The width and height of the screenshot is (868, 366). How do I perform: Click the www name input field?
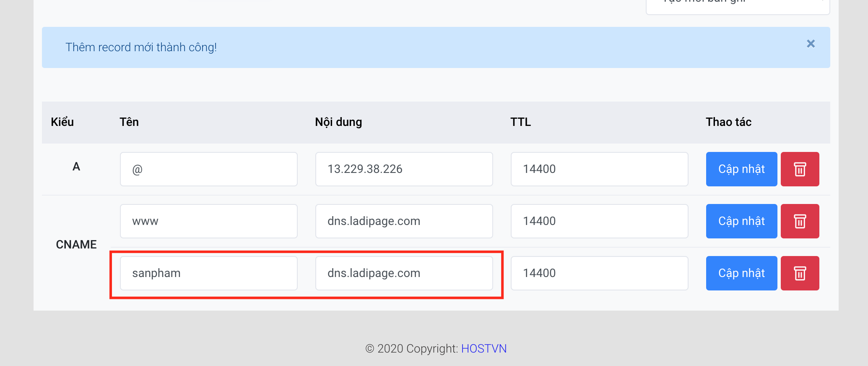(208, 221)
